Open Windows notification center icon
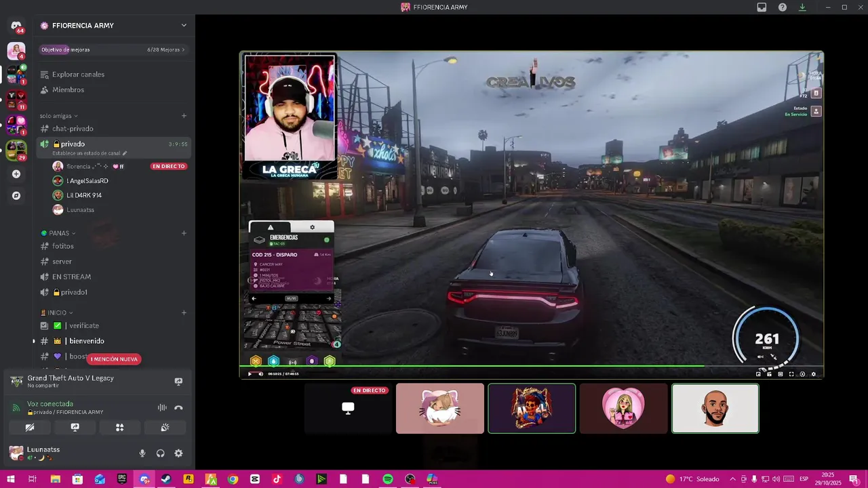This screenshot has height=488, width=868. 853,479
